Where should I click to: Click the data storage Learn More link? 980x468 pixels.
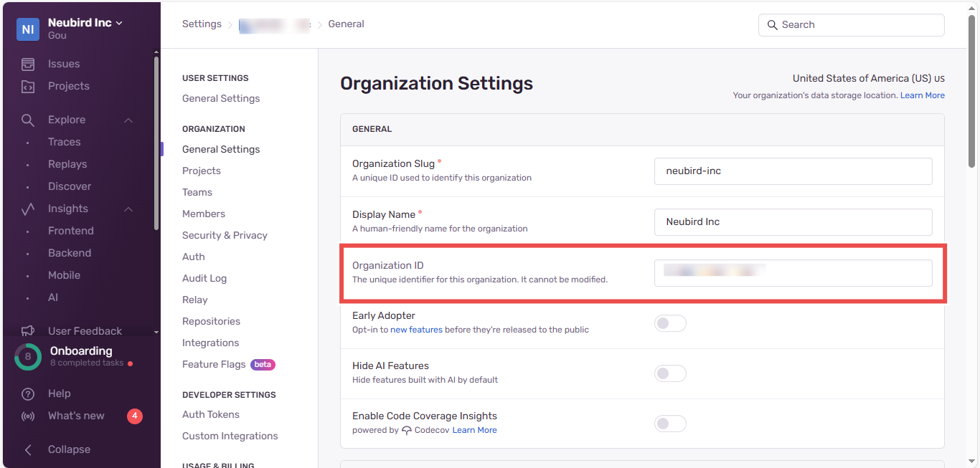922,95
